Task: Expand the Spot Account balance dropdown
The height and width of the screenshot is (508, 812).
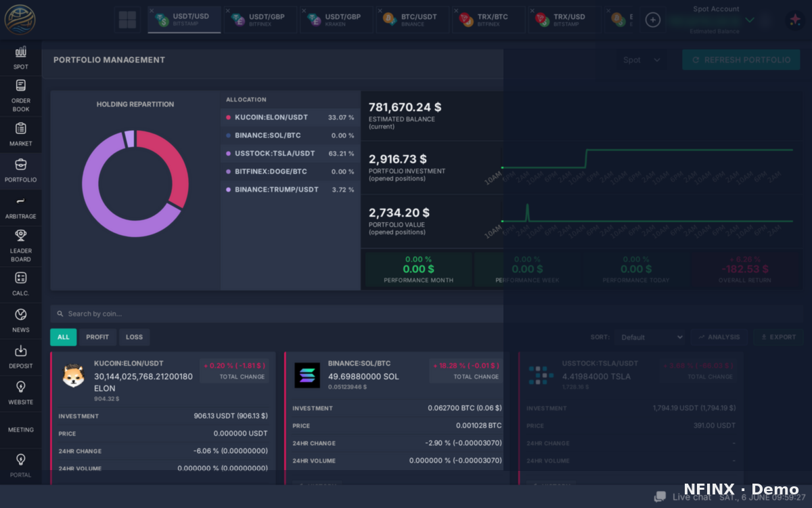Action: click(749, 20)
